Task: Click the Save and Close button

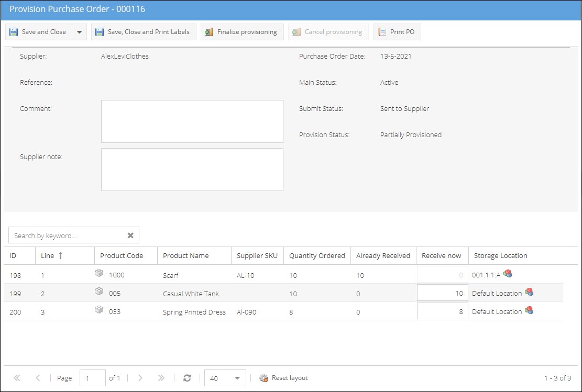Action: tap(39, 32)
